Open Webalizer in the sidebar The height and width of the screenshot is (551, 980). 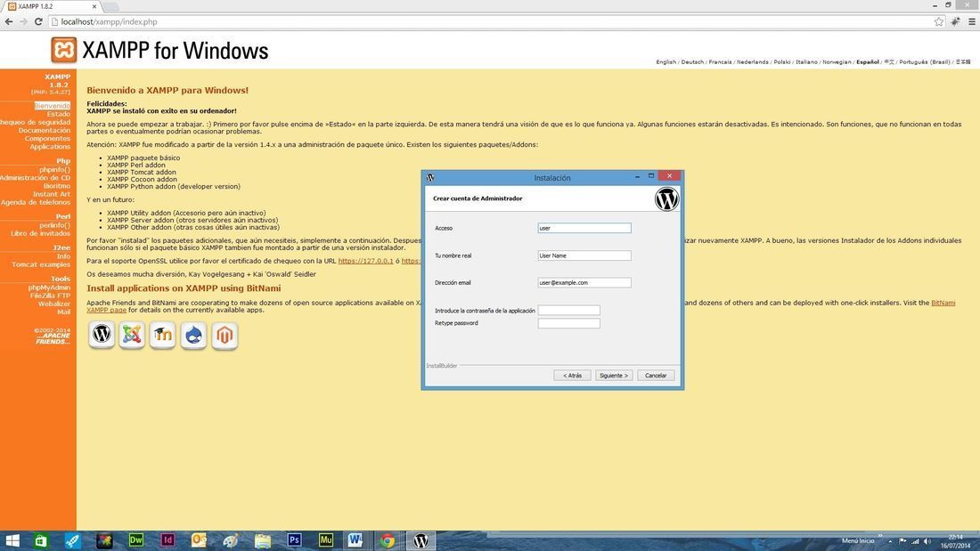(x=54, y=304)
